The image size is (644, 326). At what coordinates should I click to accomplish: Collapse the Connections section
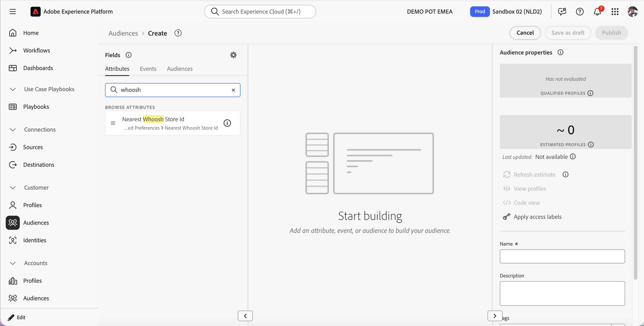point(13,129)
